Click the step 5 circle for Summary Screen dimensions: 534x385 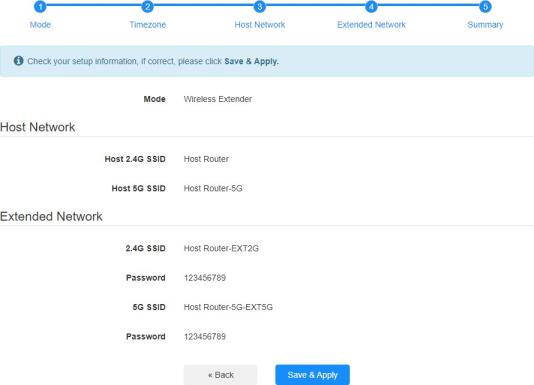[485, 6]
